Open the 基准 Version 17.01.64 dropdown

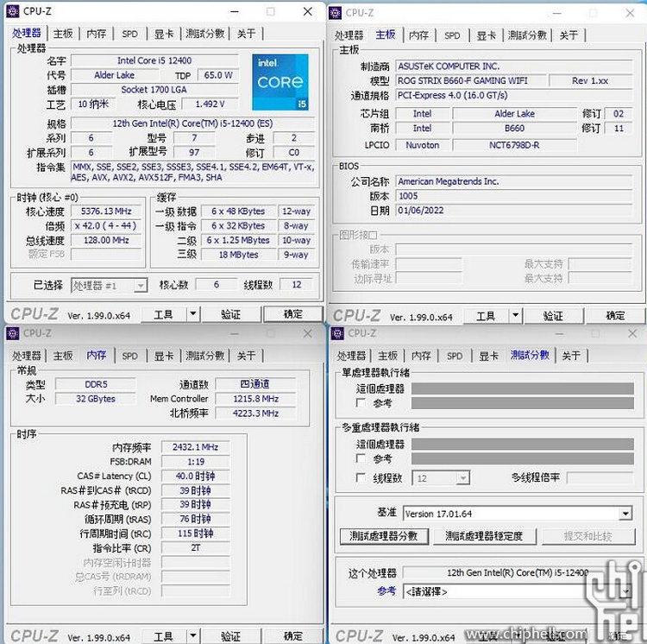pyautogui.click(x=625, y=514)
